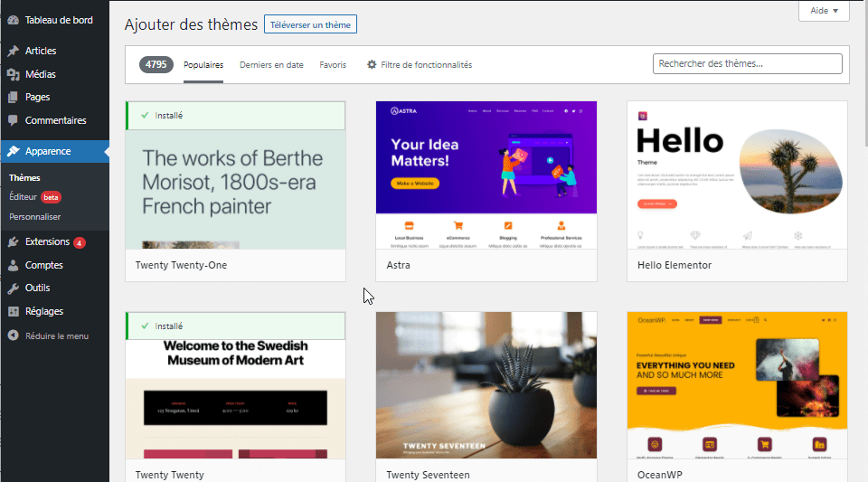Click the red 4 updates badge on Extensions
This screenshot has height=482, width=868.
tap(80, 242)
